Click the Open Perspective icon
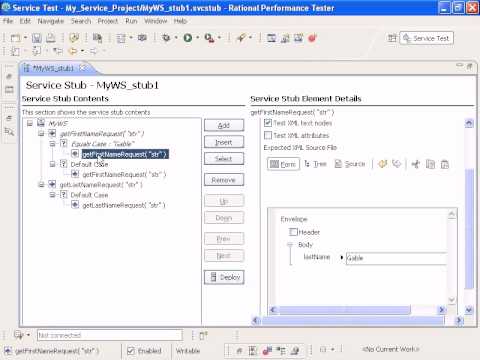The width and height of the screenshot is (480, 360). tap(392, 38)
